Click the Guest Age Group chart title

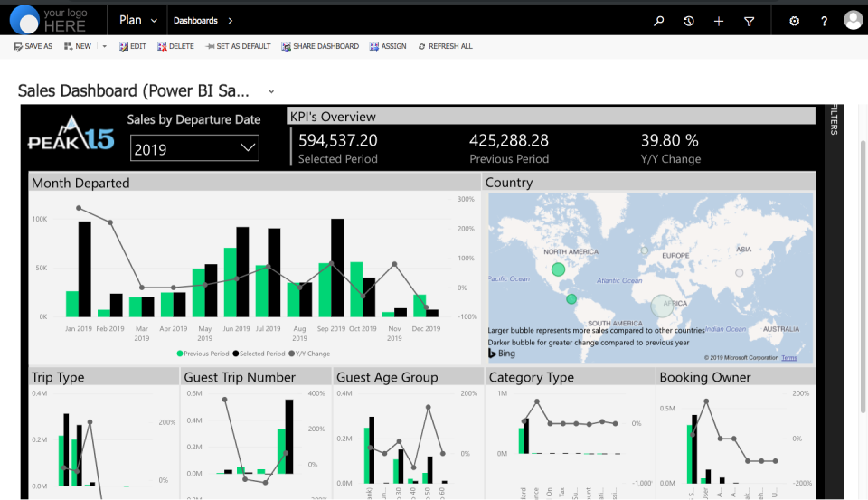click(387, 377)
